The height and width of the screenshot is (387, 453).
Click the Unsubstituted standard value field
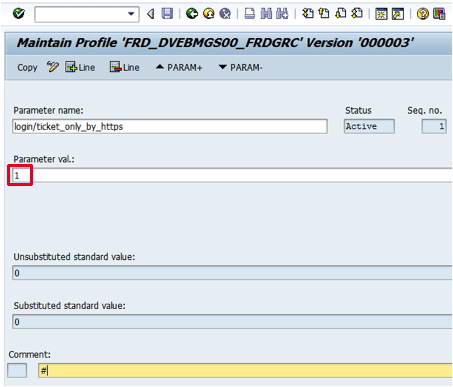tap(232, 273)
